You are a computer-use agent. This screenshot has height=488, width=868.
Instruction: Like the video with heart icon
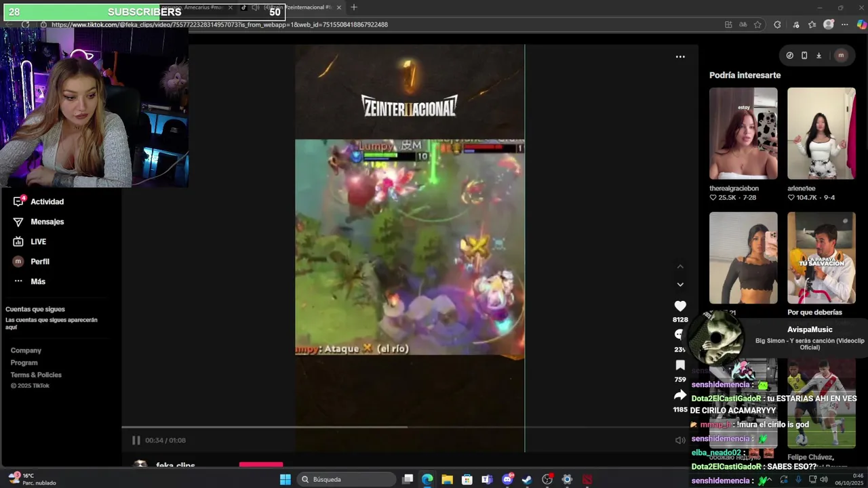point(680,306)
